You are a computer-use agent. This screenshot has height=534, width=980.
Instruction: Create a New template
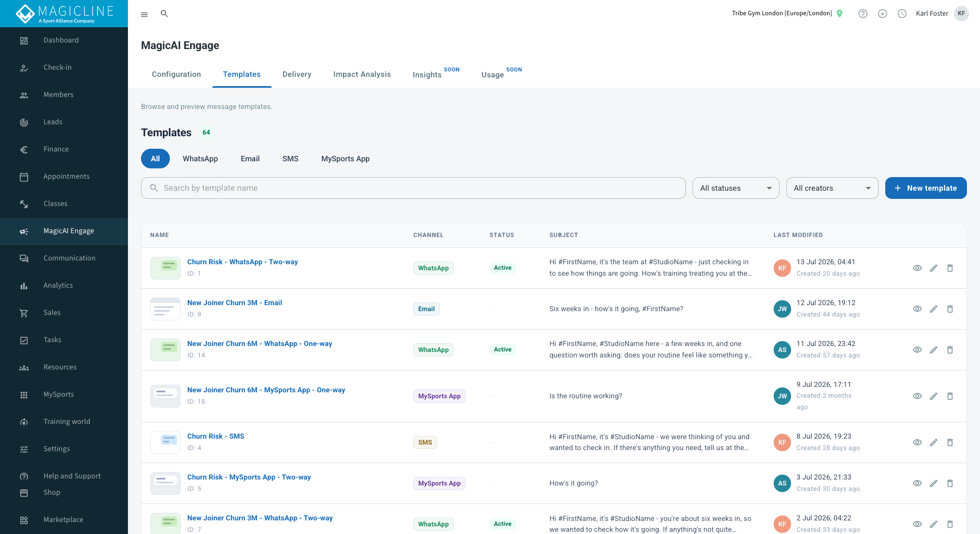926,188
